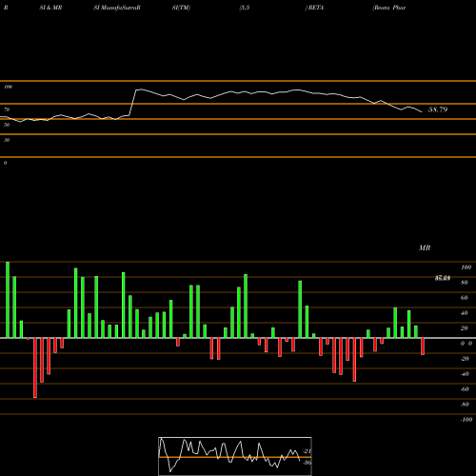Click the '100' label on the MR axis
Viewport: 476px width, 476px height.
coord(466,268)
